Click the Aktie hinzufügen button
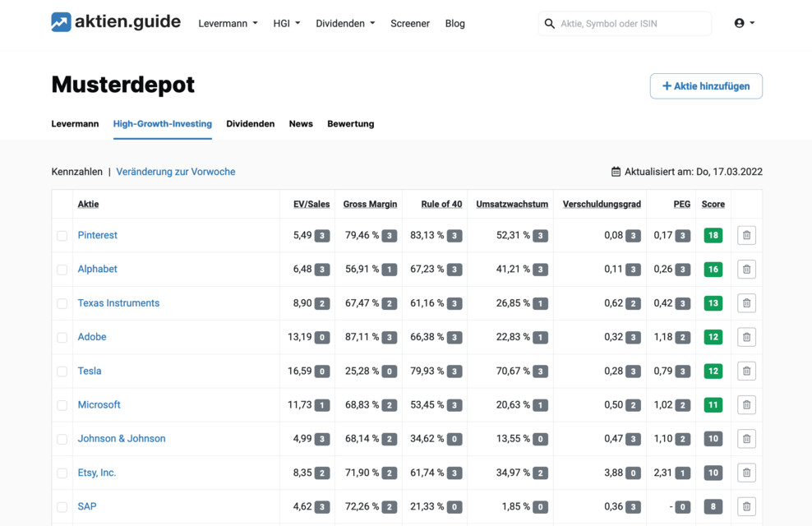The height and width of the screenshot is (526, 812). 706,86
